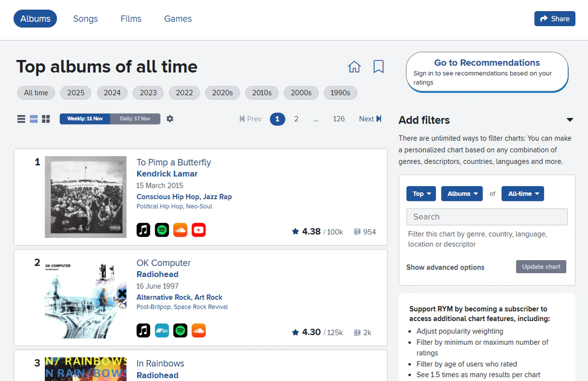588x381 pixels.
Task: Click the Share button
Action: click(554, 19)
